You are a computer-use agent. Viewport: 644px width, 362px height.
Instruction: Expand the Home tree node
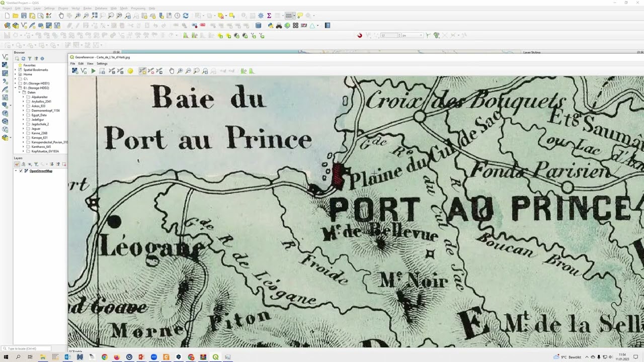(15, 74)
